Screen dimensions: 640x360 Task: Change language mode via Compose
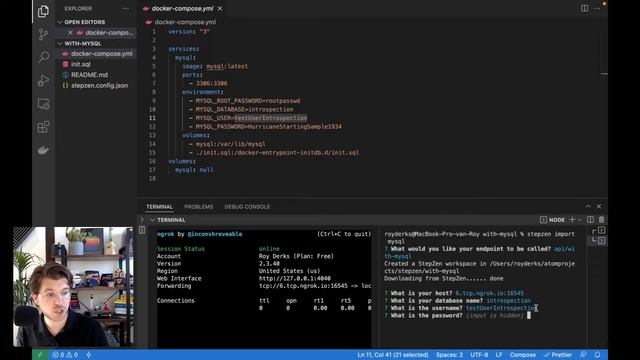[522, 355]
